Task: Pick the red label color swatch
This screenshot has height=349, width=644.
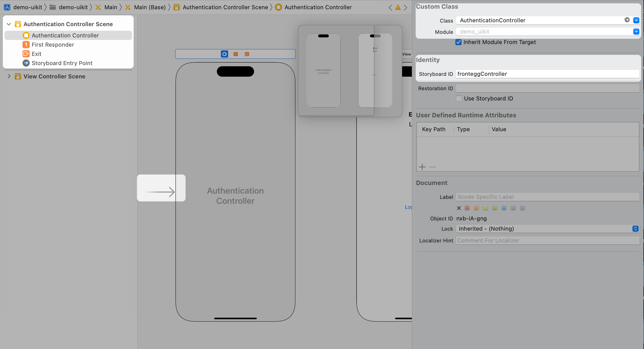Action: tap(467, 208)
